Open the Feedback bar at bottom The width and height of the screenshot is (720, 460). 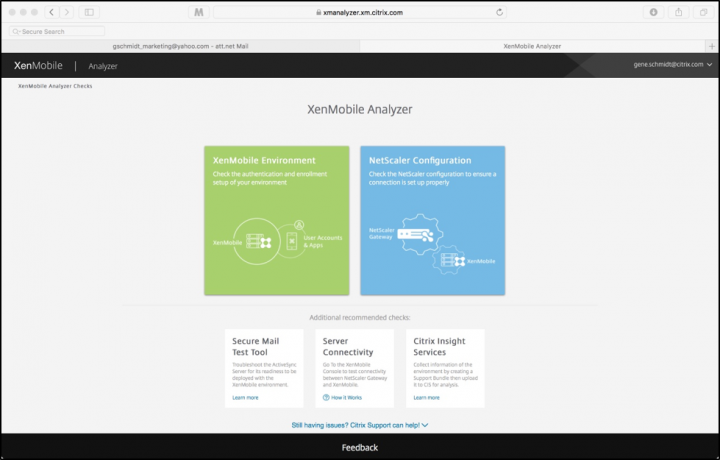[x=360, y=447]
